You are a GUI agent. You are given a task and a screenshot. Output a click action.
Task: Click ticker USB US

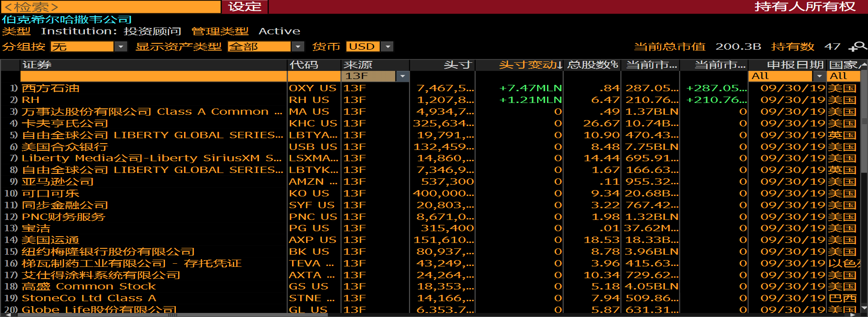click(313, 147)
